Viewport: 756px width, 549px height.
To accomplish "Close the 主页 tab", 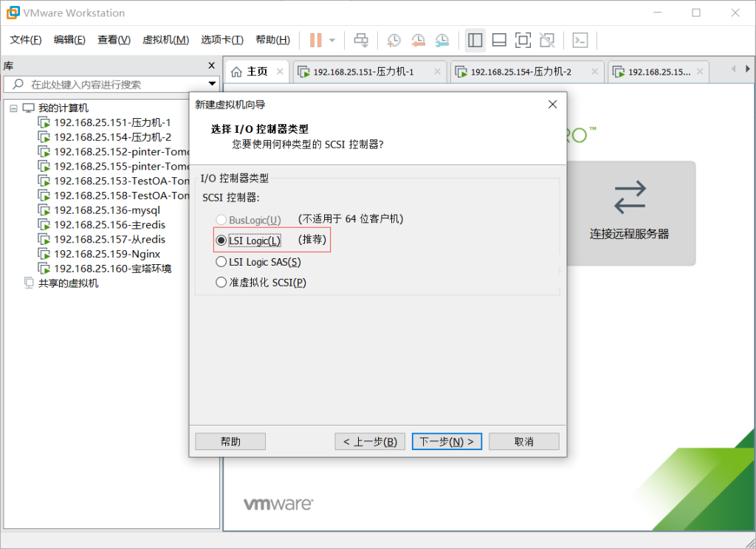I will pos(280,72).
